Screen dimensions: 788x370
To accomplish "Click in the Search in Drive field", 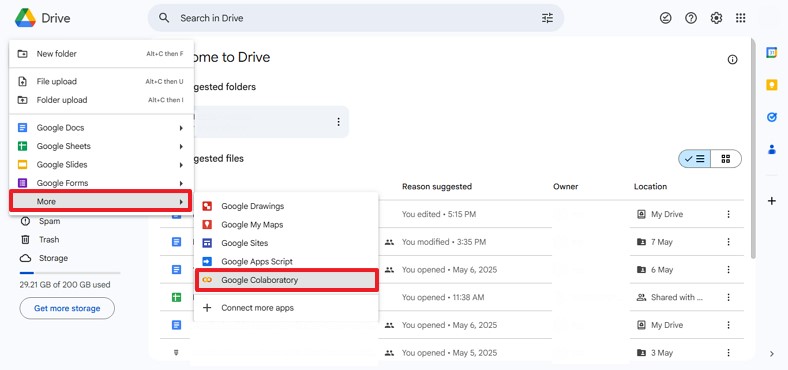I will coord(356,18).
